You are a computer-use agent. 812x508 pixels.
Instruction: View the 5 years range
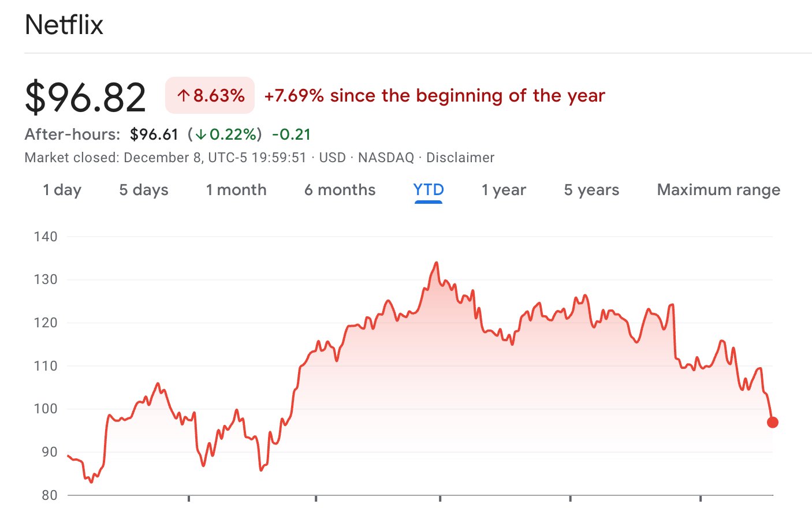[x=591, y=190]
